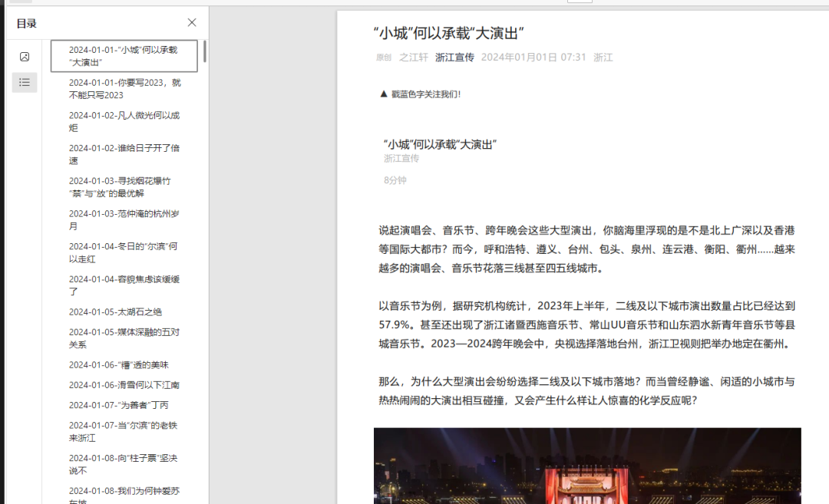829x504 pixels.
Task: Click author name 之江轩
Action: [414, 57]
